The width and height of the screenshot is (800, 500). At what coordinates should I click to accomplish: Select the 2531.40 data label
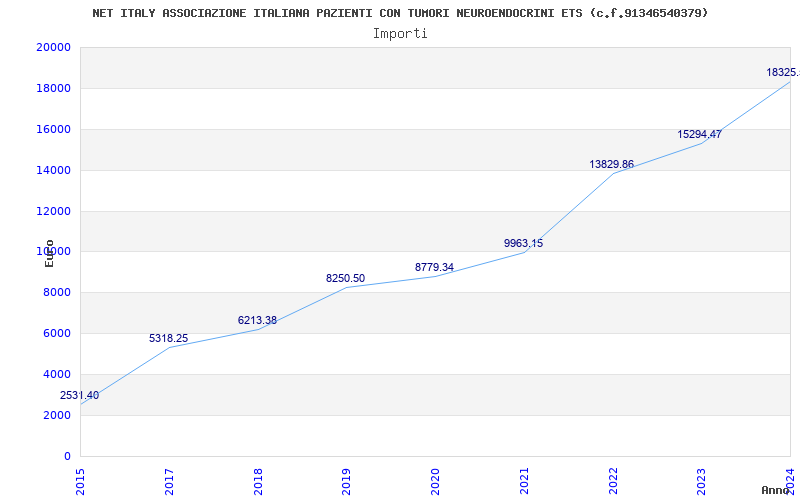point(80,395)
